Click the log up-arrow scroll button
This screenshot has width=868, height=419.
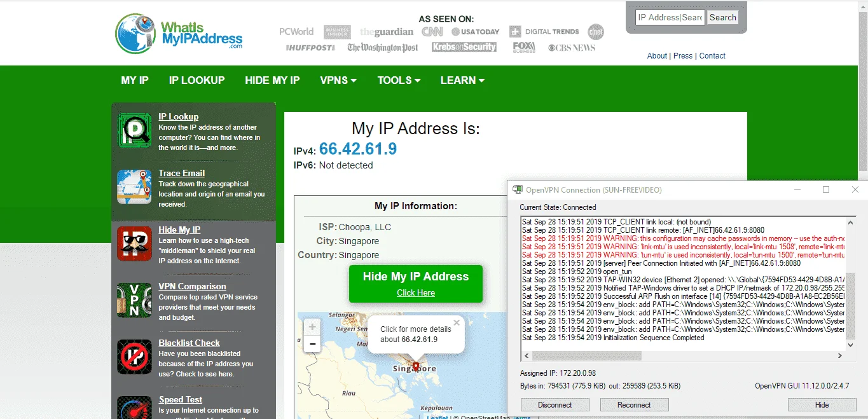click(851, 223)
